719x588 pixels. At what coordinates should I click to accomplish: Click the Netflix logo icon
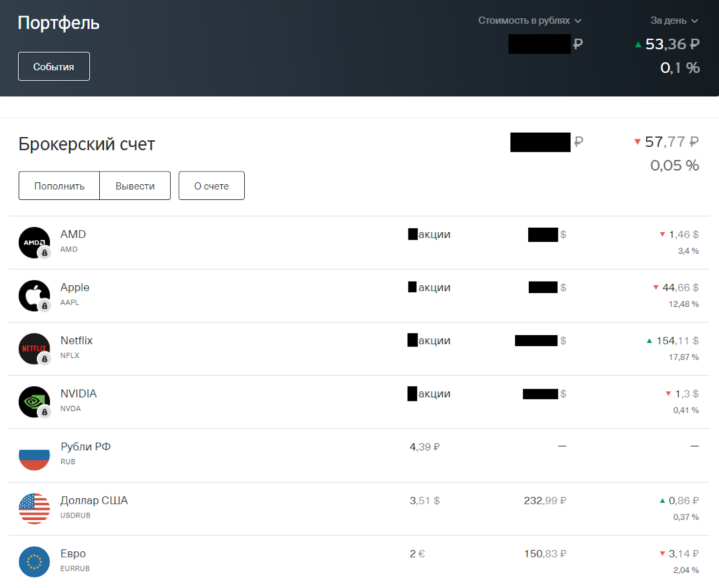pyautogui.click(x=34, y=348)
